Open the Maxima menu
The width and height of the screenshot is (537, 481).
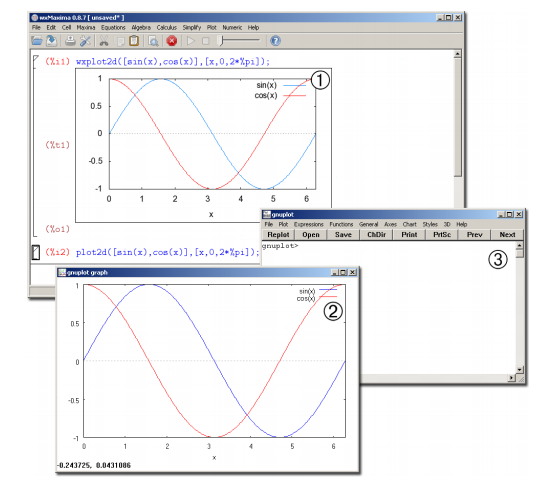[86, 27]
